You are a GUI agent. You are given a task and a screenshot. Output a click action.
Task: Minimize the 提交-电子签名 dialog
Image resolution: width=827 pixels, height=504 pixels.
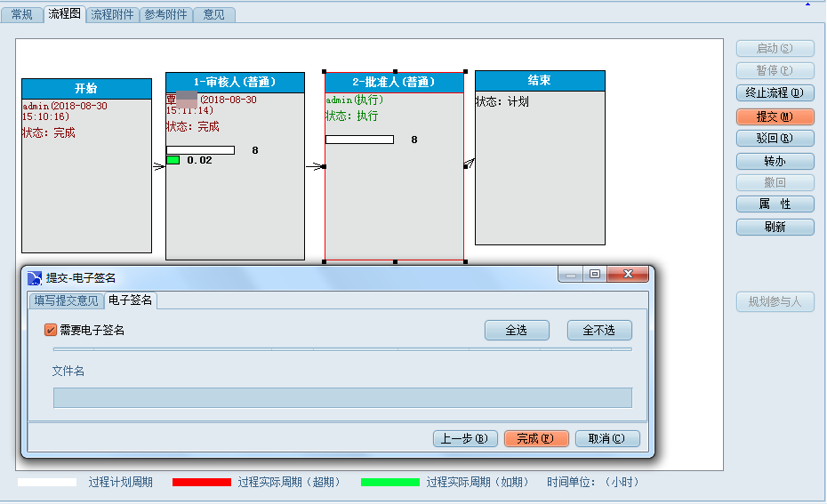[571, 274]
